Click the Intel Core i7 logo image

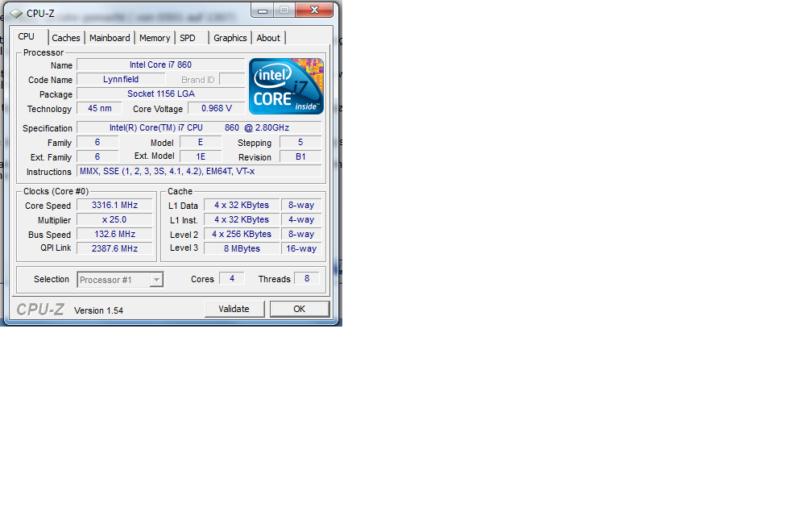point(287,86)
